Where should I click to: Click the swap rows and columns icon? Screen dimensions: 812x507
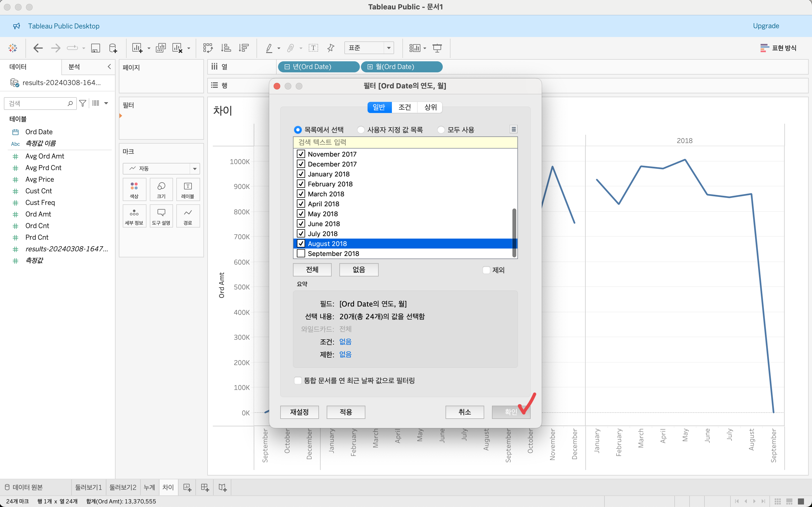point(208,48)
